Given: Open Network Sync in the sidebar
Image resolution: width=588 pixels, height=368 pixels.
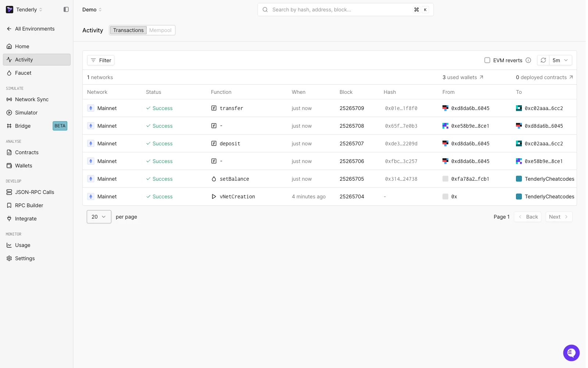Looking at the screenshot, I should [x=37, y=99].
